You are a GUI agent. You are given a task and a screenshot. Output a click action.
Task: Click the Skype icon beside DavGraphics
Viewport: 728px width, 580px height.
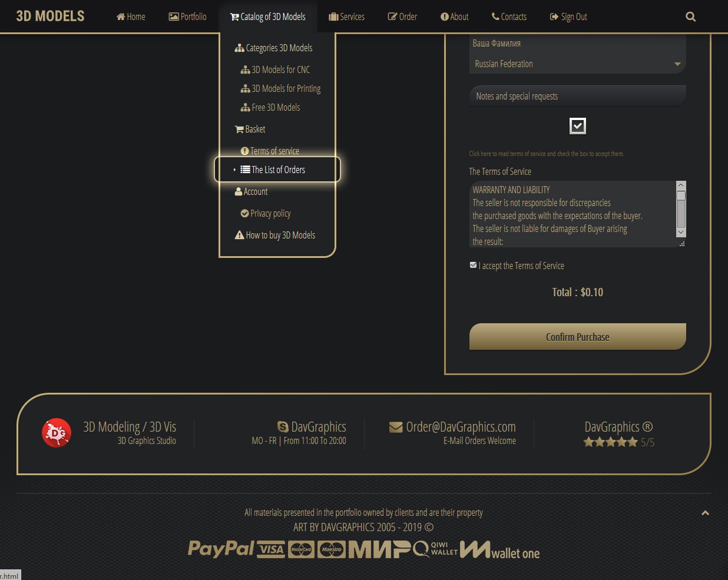(x=283, y=427)
